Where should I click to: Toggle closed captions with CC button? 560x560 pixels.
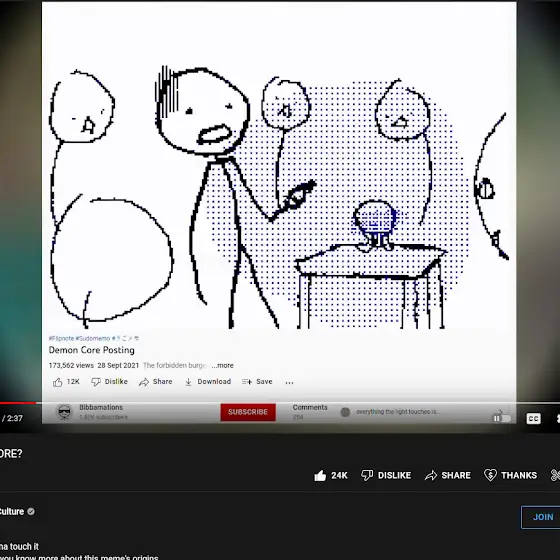(x=533, y=419)
